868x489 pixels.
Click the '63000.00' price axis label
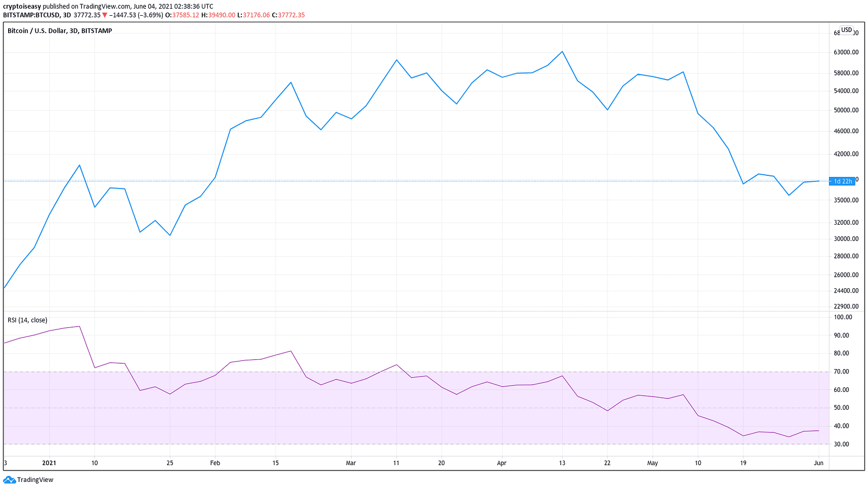pyautogui.click(x=846, y=53)
